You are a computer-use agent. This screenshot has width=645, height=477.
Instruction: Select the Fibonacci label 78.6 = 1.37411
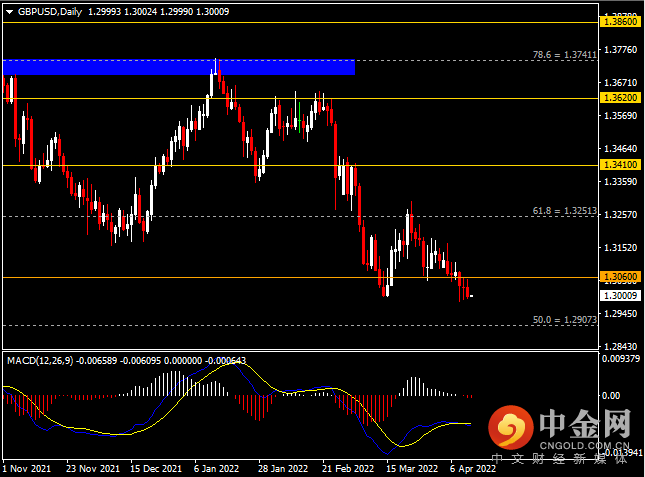[564, 55]
